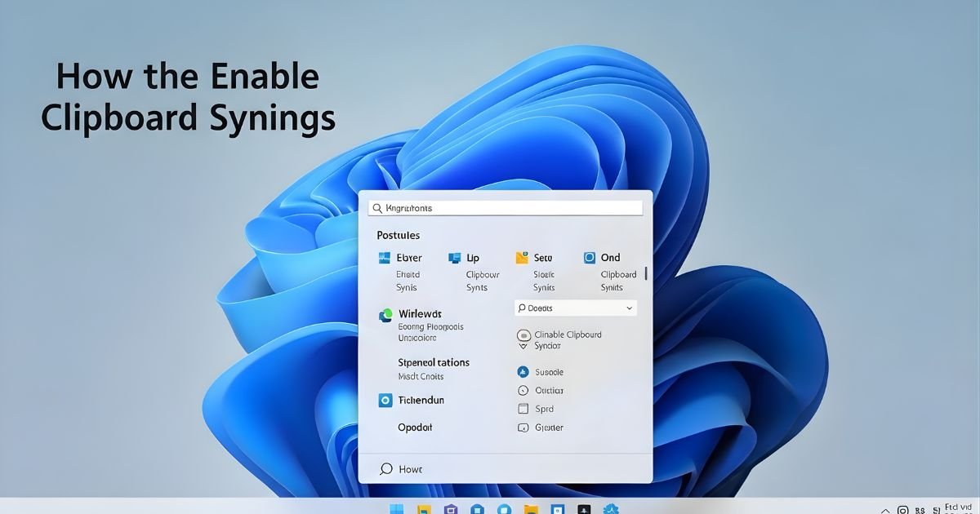This screenshot has height=514, width=980.
Task: Check the Sprd checkbox
Action: pos(523,410)
